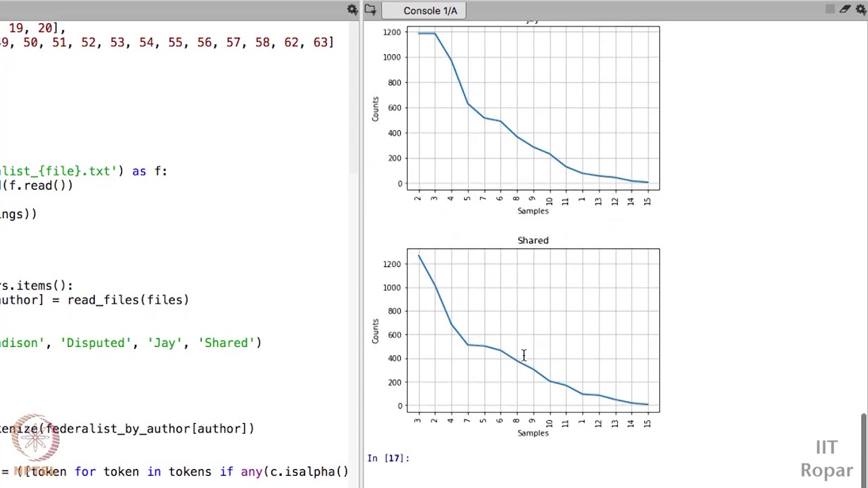Screen dimensions: 868x488
Task: Click the Jay plot's 'Counts' axis label
Action: (375, 109)
